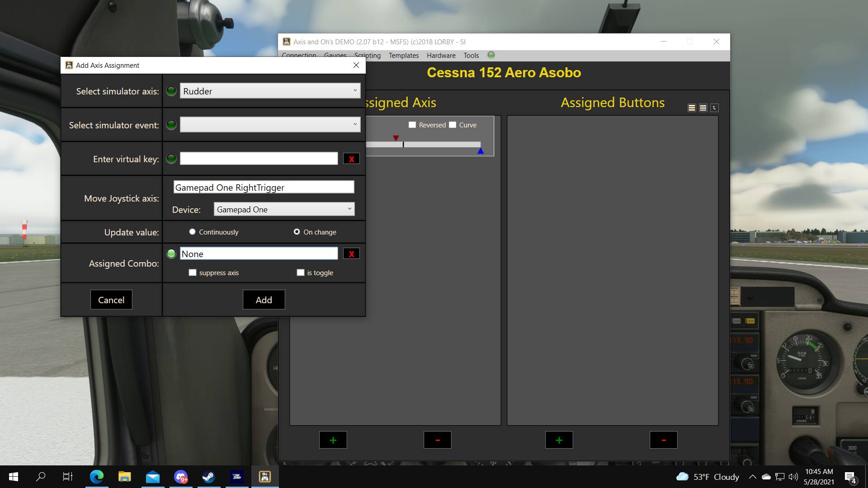Click green LED beside Enter virtual key

coord(171,159)
